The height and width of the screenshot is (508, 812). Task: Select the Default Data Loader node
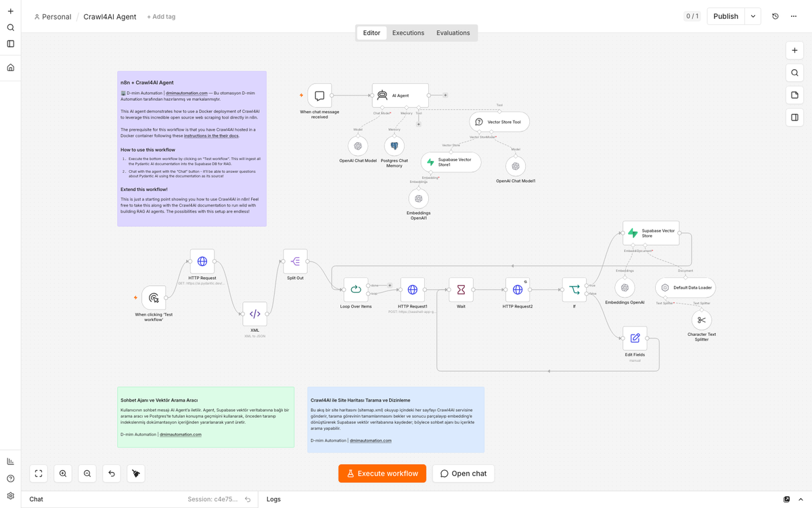click(x=685, y=288)
